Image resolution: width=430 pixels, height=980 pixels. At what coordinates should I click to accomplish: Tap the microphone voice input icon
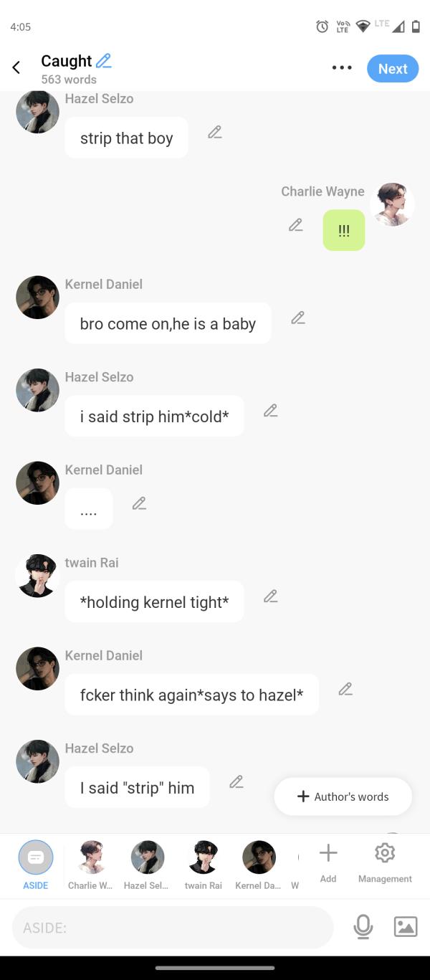click(x=363, y=927)
